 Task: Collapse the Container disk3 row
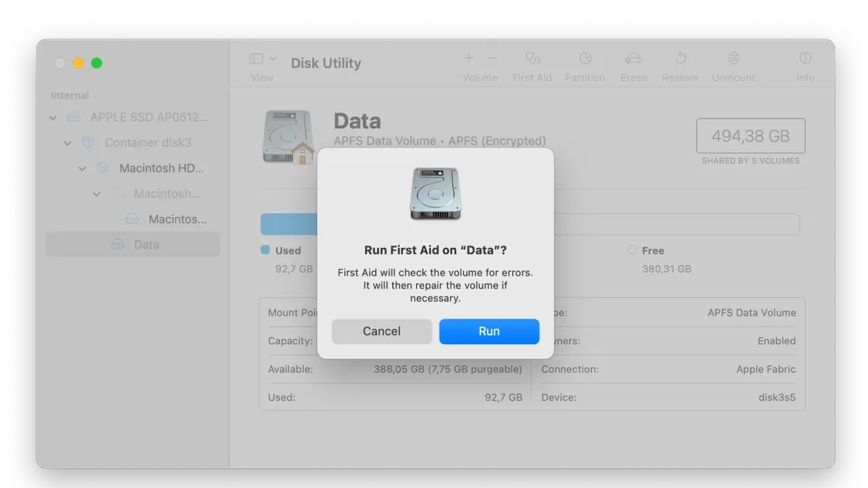[x=67, y=143]
